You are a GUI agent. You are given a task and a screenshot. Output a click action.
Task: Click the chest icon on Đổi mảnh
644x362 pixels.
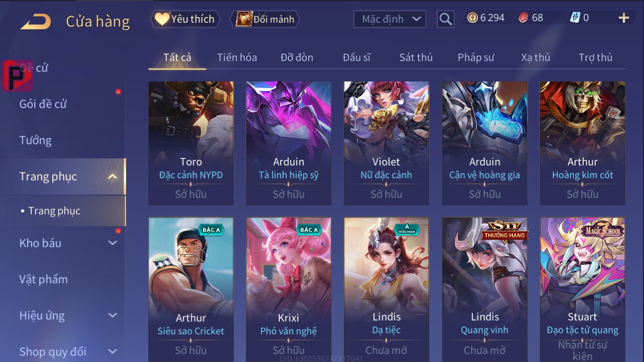click(x=244, y=19)
